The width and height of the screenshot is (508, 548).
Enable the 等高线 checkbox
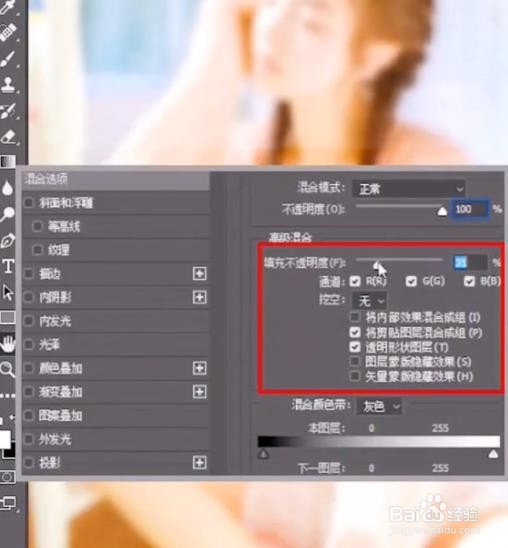point(37,226)
